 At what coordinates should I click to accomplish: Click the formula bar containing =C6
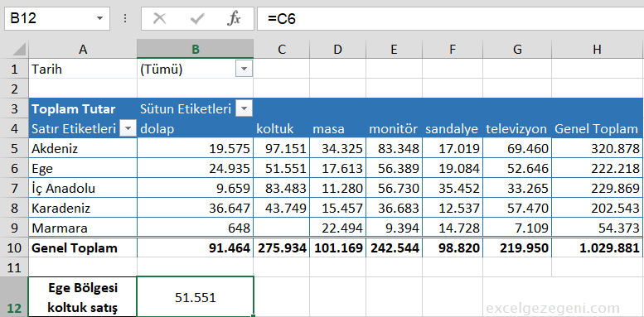point(451,18)
